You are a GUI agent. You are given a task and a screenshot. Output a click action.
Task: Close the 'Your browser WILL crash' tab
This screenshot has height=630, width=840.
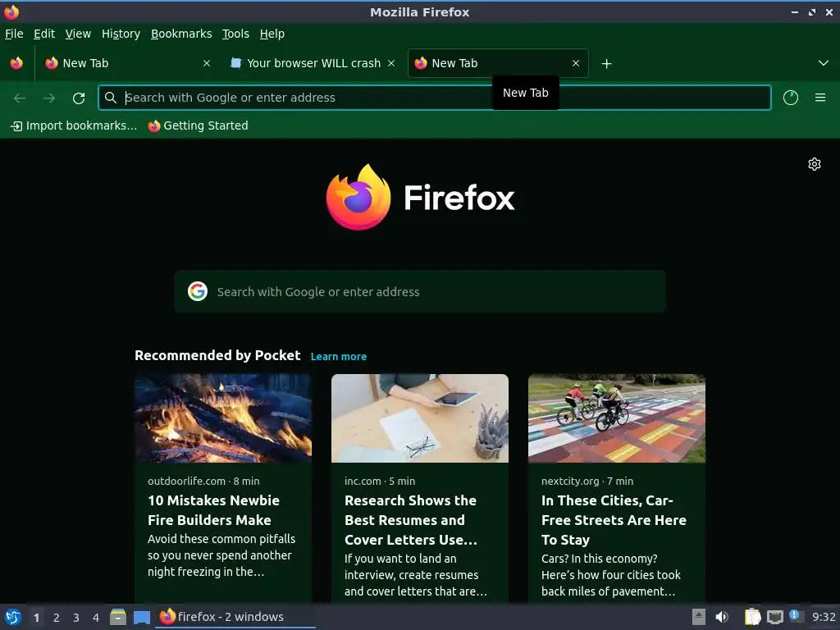[x=391, y=63]
